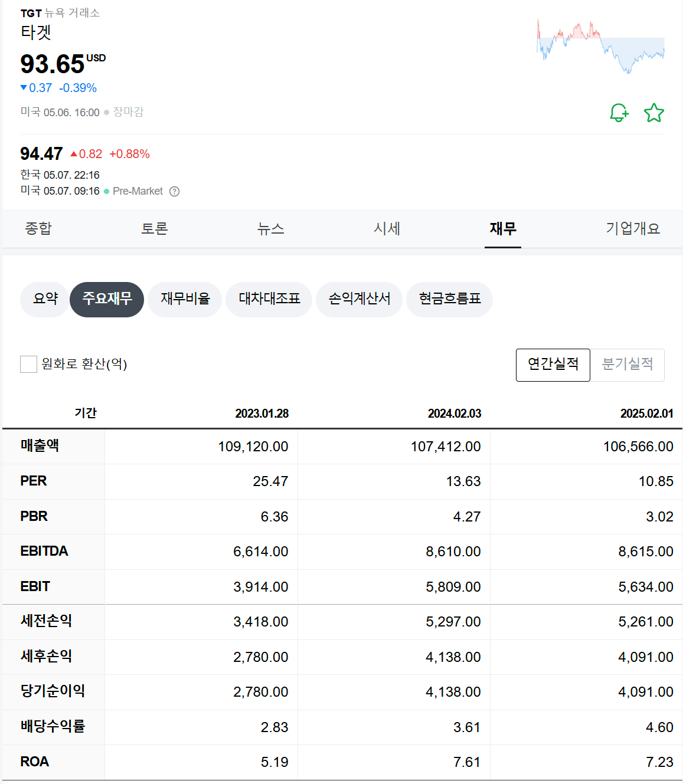The image size is (683, 784).
Task: Click the price alert bell icon
Action: coord(619,112)
